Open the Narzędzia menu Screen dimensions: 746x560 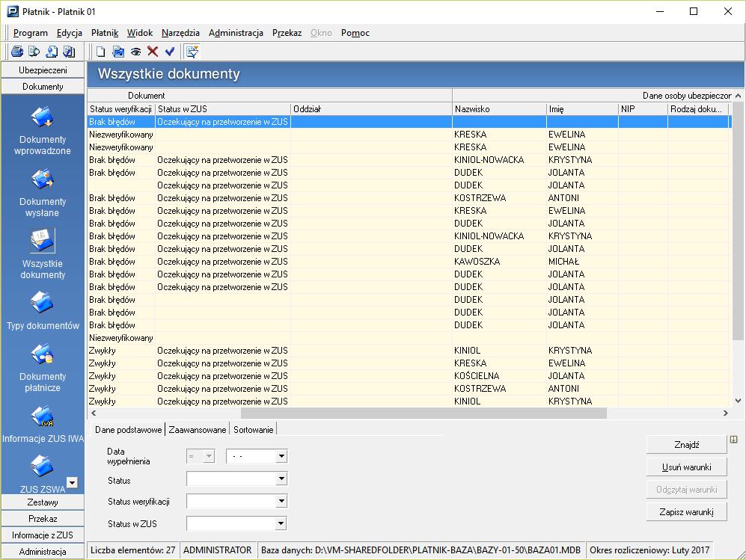(x=180, y=33)
